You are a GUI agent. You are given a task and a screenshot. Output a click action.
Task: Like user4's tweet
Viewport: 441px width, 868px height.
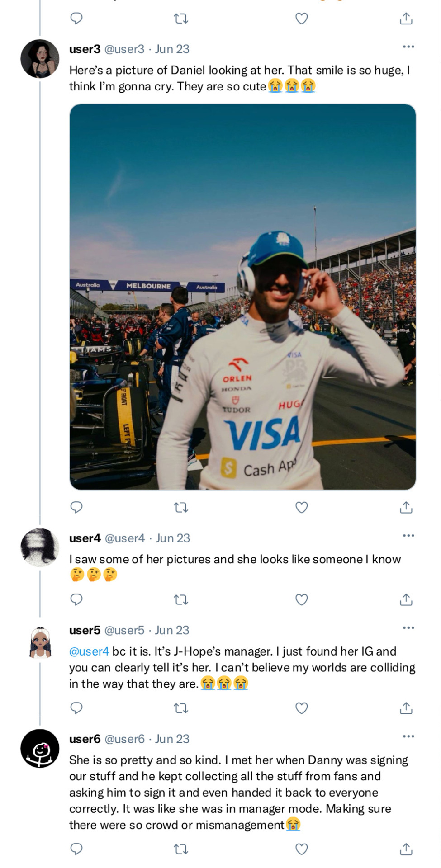(302, 599)
